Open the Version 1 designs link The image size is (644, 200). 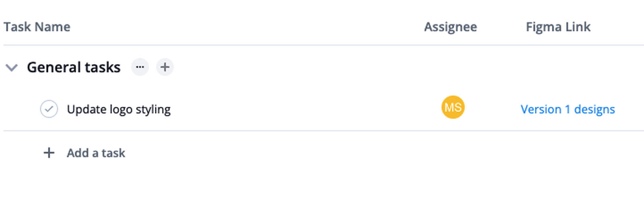[568, 109]
